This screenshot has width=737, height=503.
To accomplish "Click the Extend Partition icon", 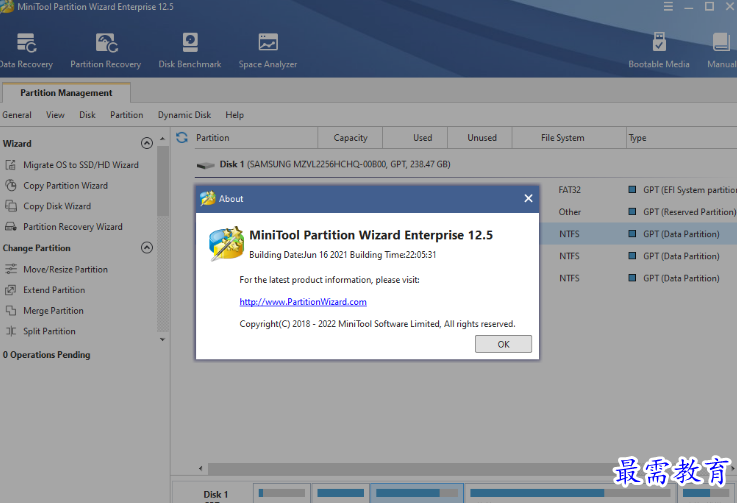I will (10, 290).
